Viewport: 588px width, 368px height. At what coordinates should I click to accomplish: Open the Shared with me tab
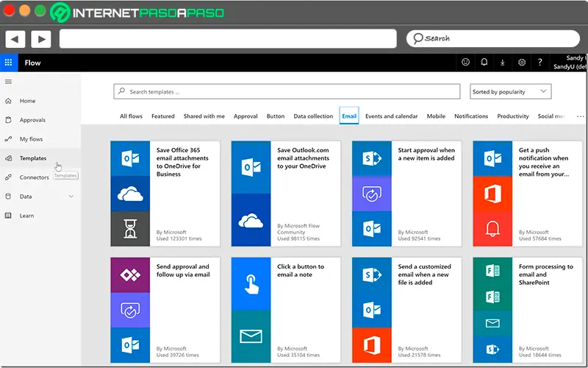(204, 116)
